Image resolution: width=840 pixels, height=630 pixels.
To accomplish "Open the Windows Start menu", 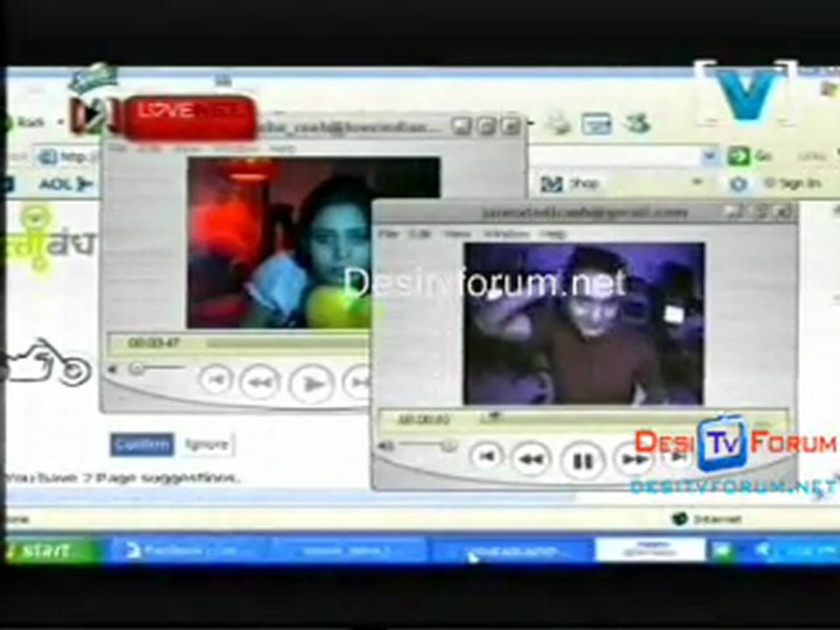I will (49, 550).
